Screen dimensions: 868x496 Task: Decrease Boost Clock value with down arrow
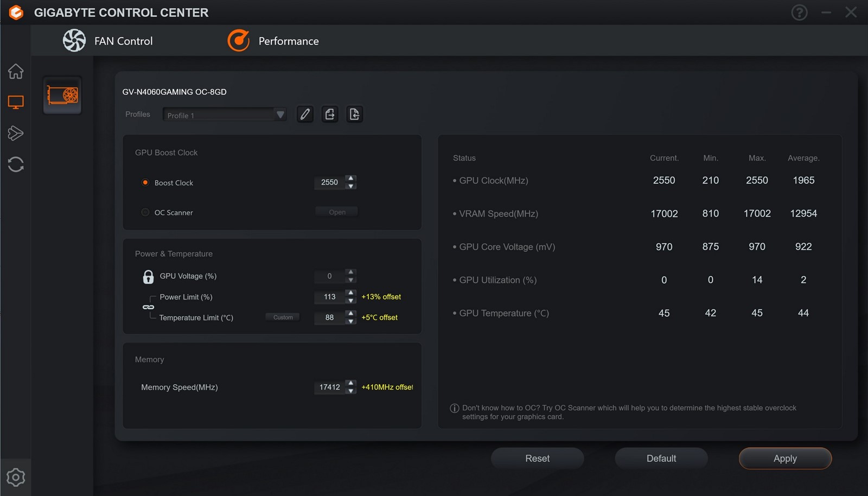(x=351, y=186)
